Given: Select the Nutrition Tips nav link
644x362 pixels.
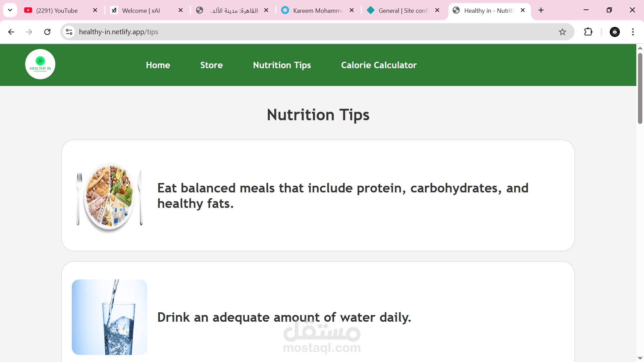Looking at the screenshot, I should [x=282, y=65].
